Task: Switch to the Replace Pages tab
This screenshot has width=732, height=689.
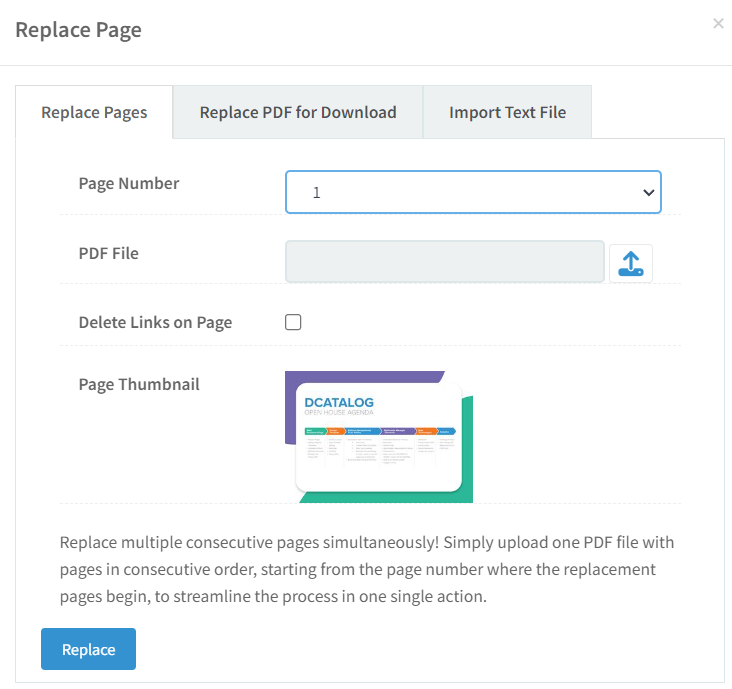Action: tap(94, 112)
